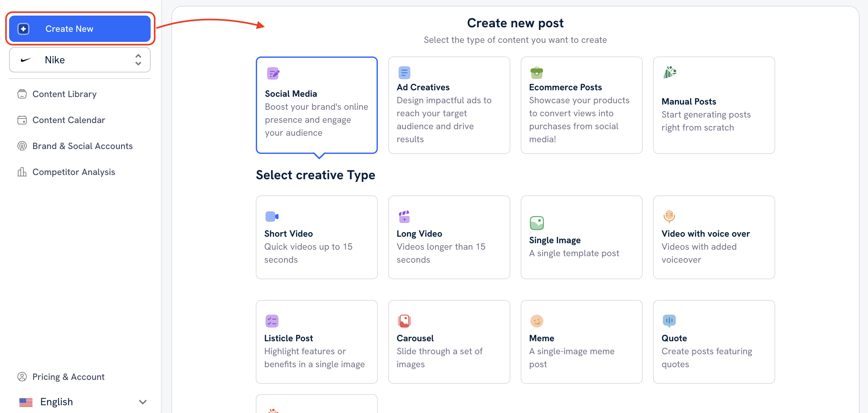The width and height of the screenshot is (868, 413).
Task: Click the Single Image creative type icon
Action: pyautogui.click(x=537, y=223)
